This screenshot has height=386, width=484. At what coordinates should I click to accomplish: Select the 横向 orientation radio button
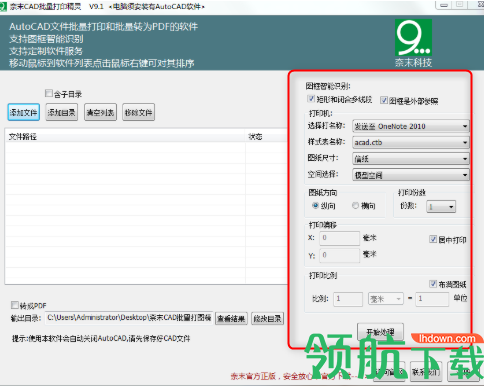coord(356,206)
